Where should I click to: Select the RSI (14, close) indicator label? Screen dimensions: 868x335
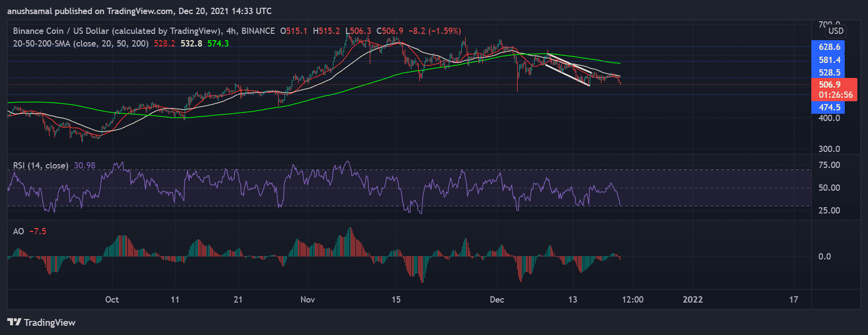[x=41, y=166]
